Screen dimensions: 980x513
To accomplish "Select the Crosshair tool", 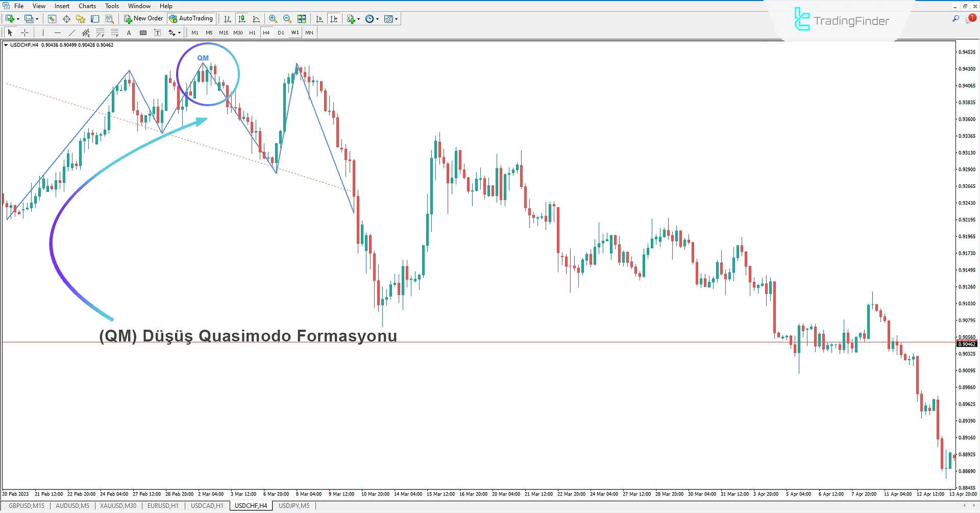I will (x=24, y=33).
